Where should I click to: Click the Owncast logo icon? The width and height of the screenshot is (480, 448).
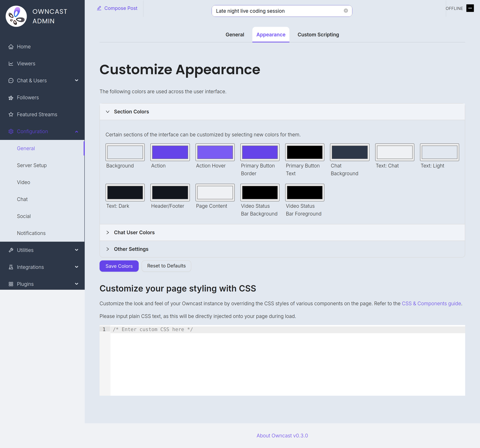[x=16, y=16]
